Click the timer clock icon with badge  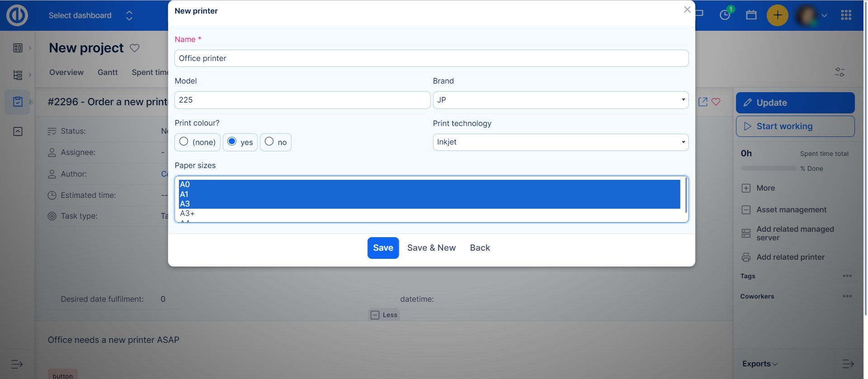[725, 15]
